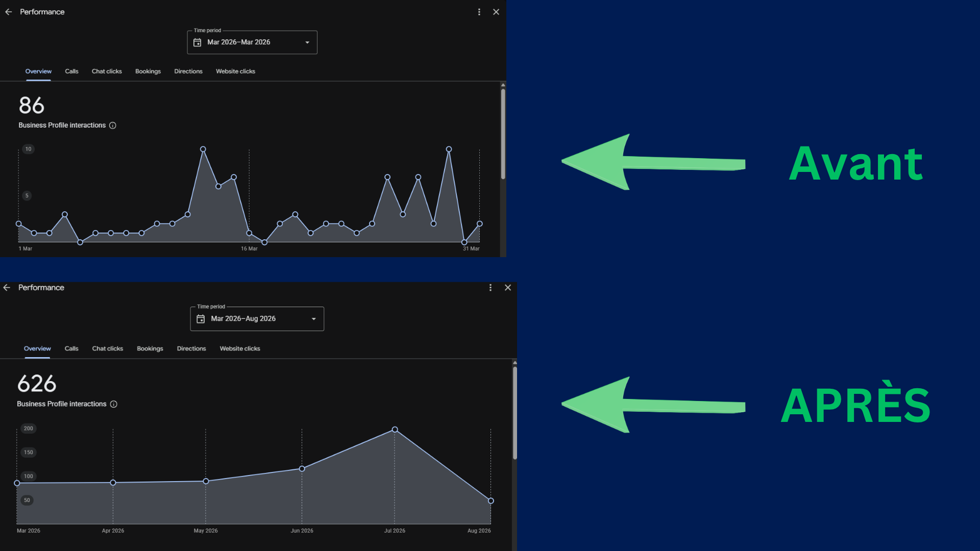Open the Chat clicks tab in the top panel
The image size is (980, 551).
(x=107, y=71)
